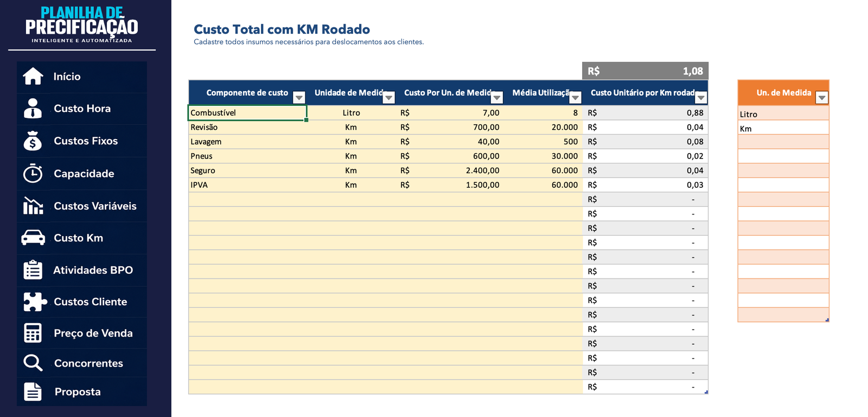The width and height of the screenshot is (868, 417).
Task: Click the magnifier icon beside Concorrentes
Action: coord(33,363)
